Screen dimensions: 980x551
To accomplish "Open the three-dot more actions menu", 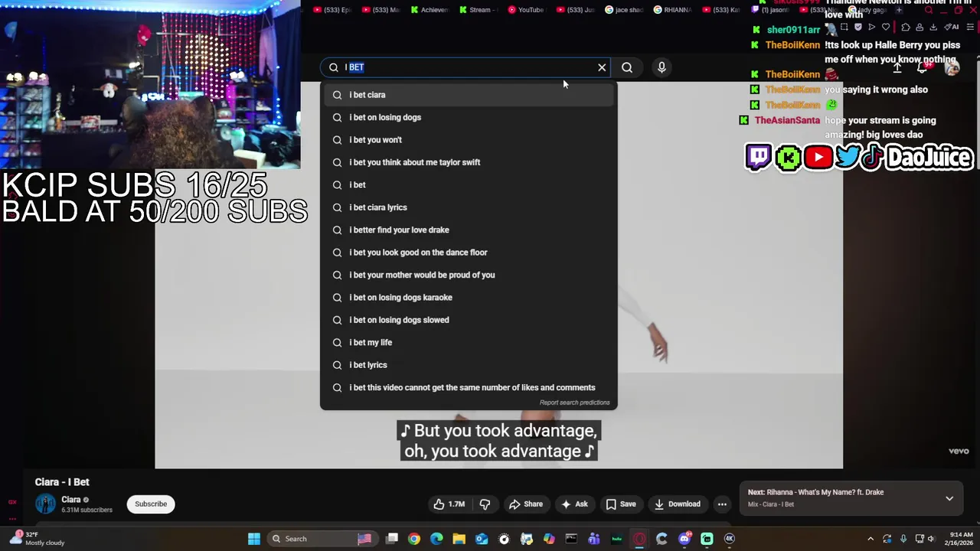I will tap(722, 504).
